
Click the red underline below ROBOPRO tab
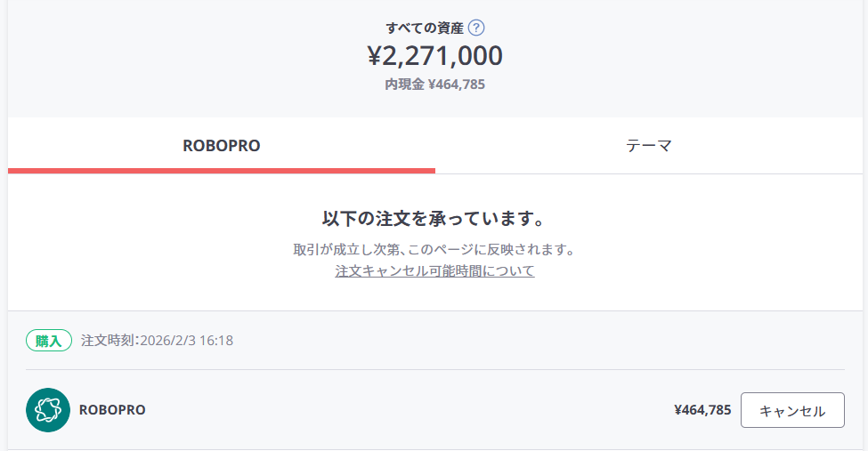(222, 170)
